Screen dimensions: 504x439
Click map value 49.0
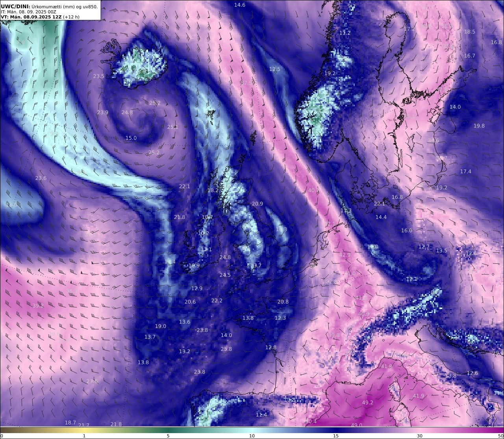coord(357,426)
